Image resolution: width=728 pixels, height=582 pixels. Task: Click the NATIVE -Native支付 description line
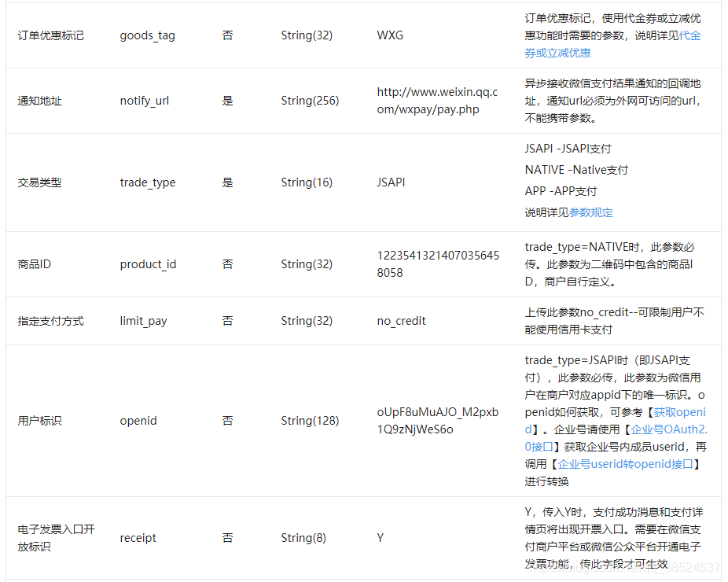point(576,170)
